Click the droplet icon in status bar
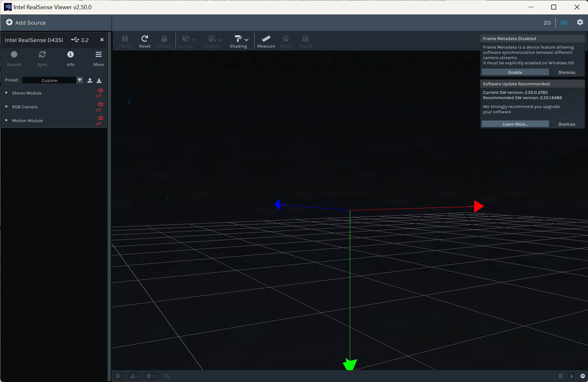Viewport: 588px width, 382px height. pos(572,376)
